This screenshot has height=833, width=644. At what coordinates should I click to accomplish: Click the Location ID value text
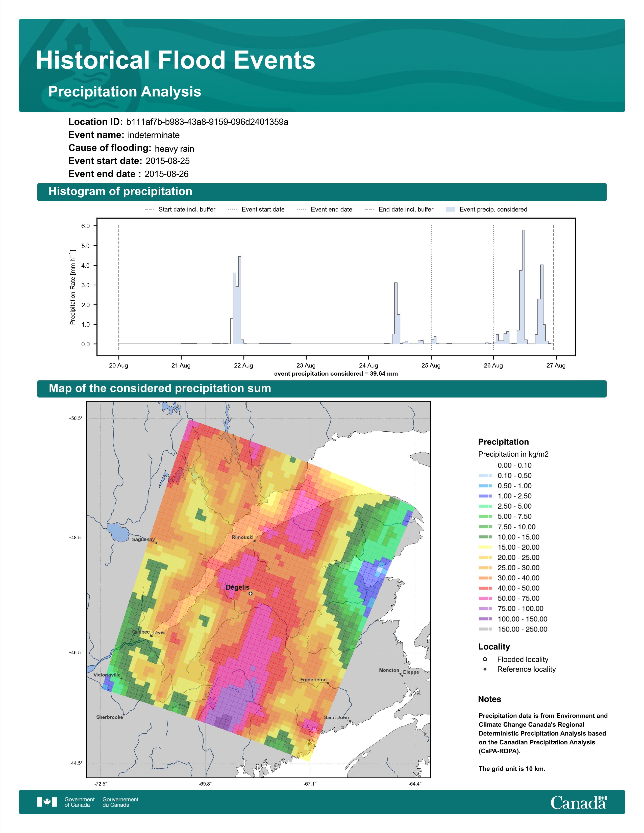coord(207,122)
